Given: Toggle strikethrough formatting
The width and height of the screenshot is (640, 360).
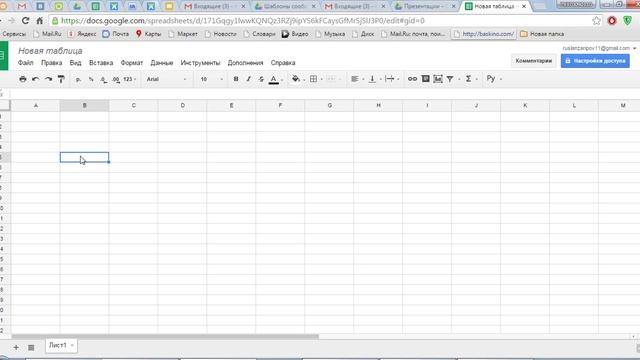Looking at the screenshot, I should [x=261, y=79].
